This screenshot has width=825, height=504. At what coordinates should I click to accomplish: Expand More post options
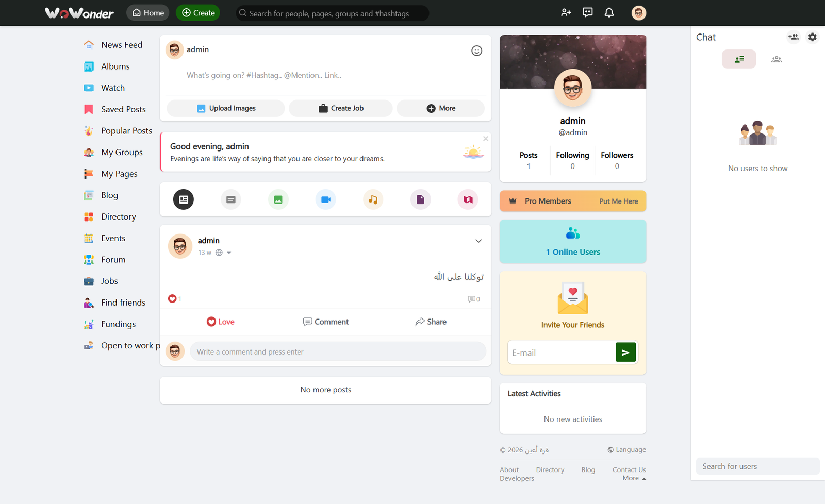pyautogui.click(x=441, y=108)
